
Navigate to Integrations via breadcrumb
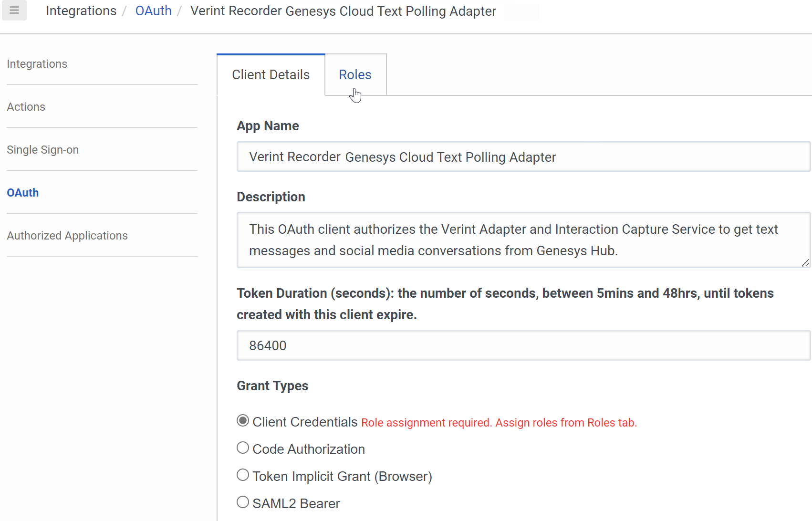tap(81, 10)
